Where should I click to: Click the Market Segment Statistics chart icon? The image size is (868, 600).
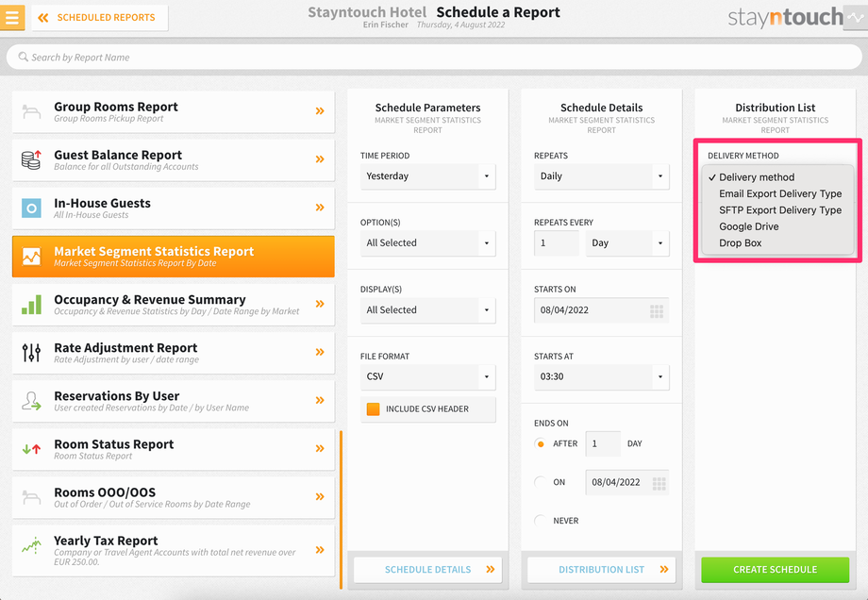point(31,257)
